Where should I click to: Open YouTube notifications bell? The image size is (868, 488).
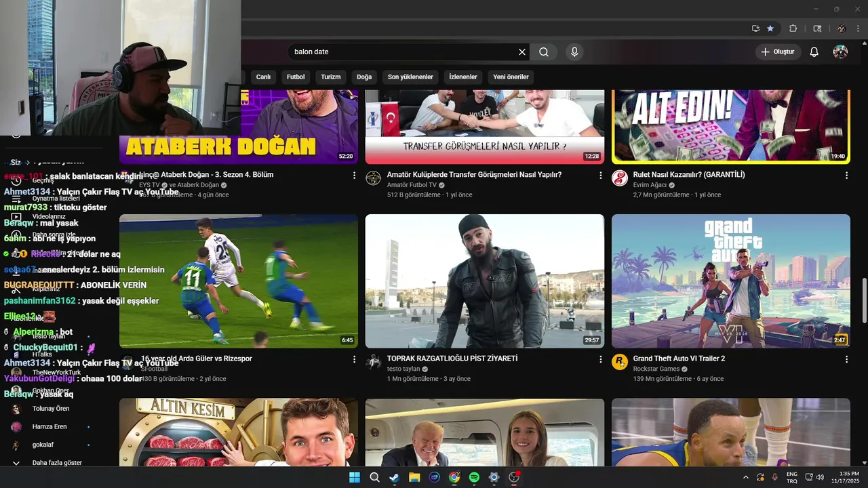coord(814,52)
